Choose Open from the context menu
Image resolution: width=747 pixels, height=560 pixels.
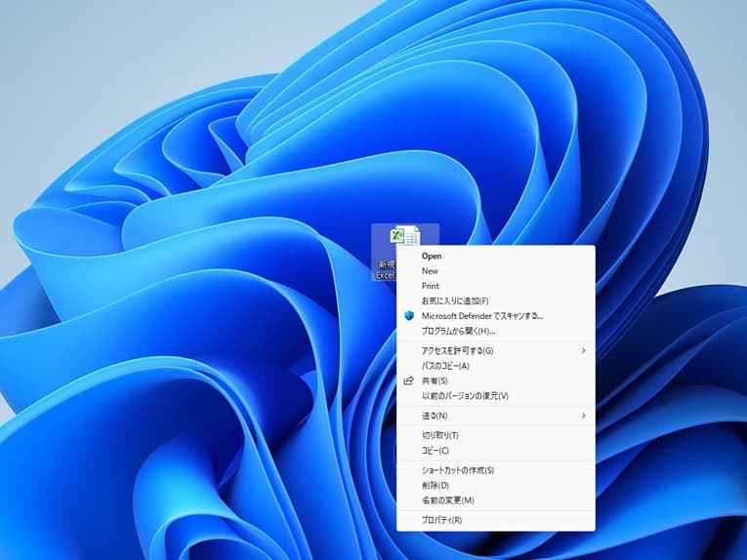coord(432,256)
